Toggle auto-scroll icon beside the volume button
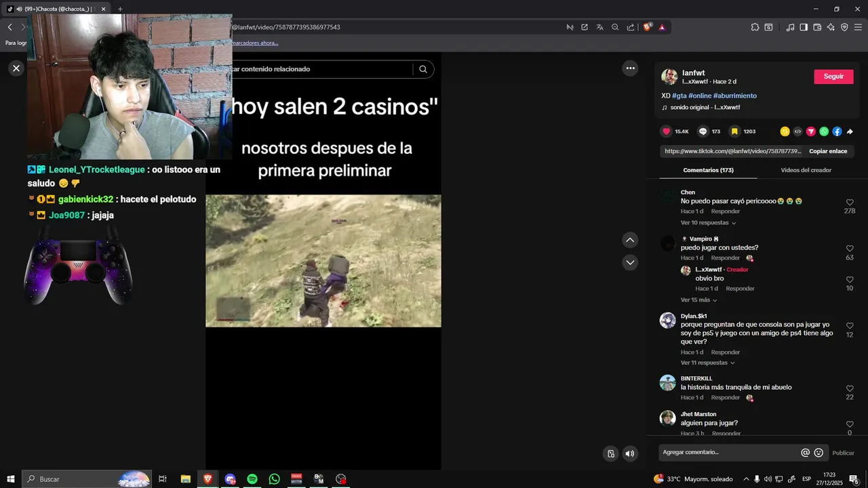868x488 pixels. click(611, 454)
